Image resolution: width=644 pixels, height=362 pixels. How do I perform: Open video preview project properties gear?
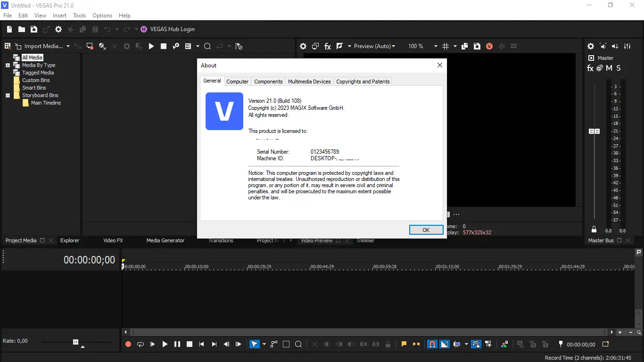(303, 46)
